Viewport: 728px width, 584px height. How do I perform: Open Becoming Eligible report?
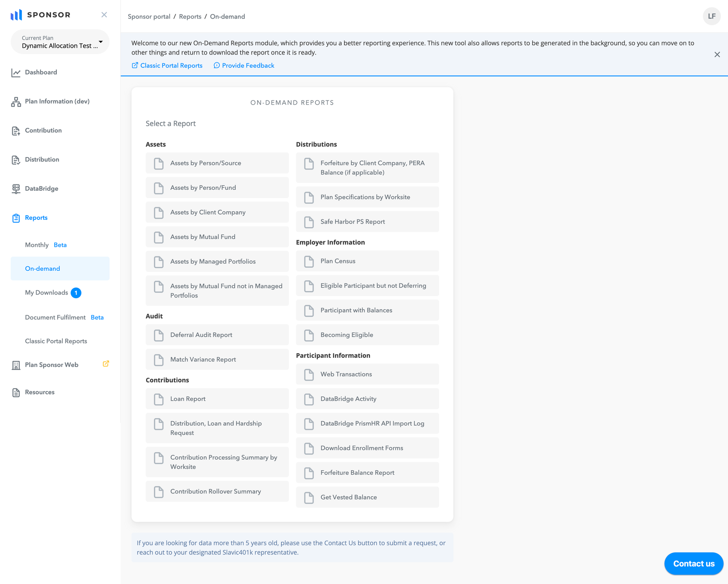point(367,335)
